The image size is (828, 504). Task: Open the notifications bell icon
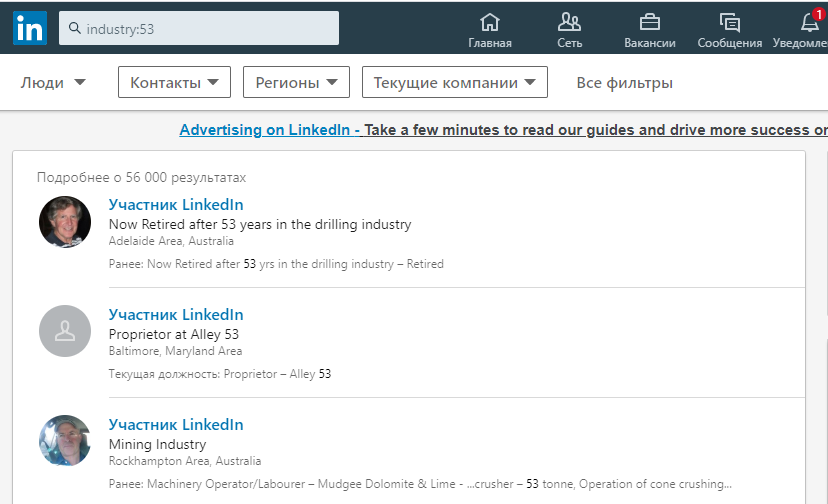[810, 22]
